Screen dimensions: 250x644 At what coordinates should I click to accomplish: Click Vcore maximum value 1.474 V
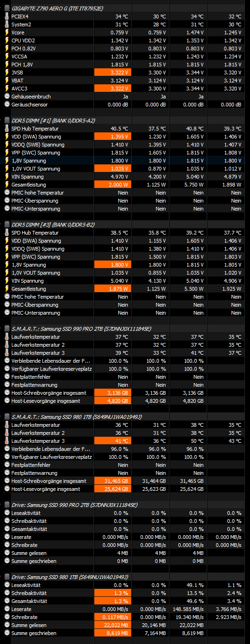pos(195,33)
